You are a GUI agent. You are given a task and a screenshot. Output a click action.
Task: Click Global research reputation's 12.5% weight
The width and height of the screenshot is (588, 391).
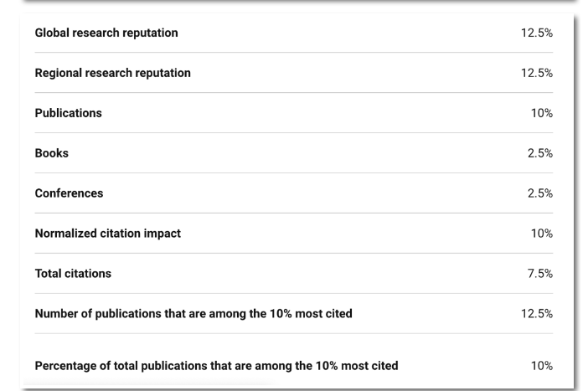[x=536, y=33]
